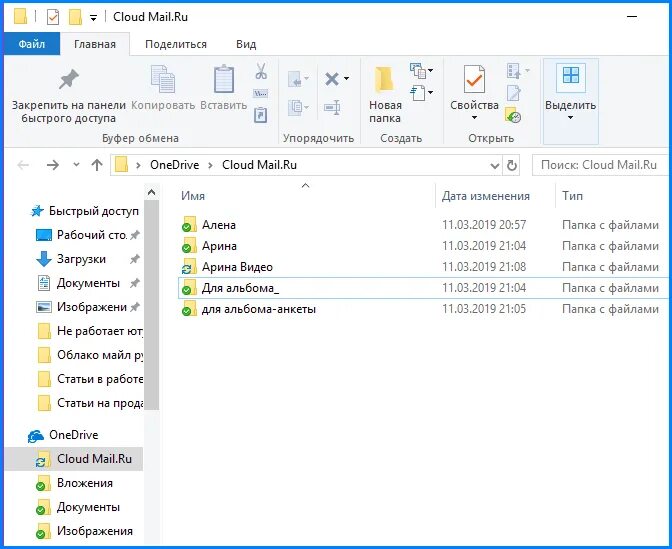Click the Вставить clipboard icon
The image size is (672, 549).
coord(224,79)
